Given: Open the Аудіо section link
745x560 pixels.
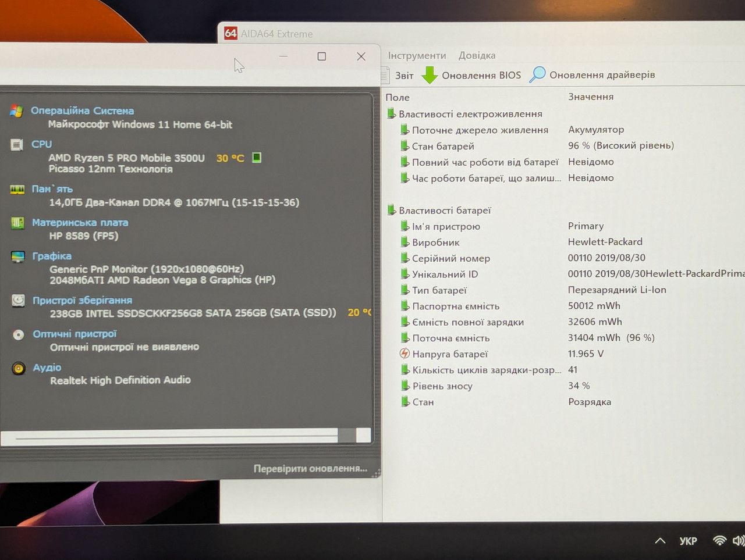Looking at the screenshot, I should (x=47, y=368).
